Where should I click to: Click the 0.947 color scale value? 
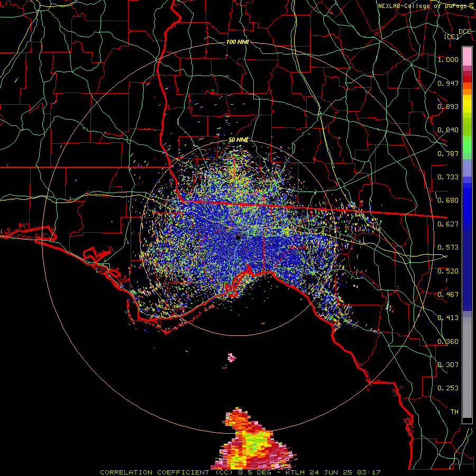click(x=448, y=83)
